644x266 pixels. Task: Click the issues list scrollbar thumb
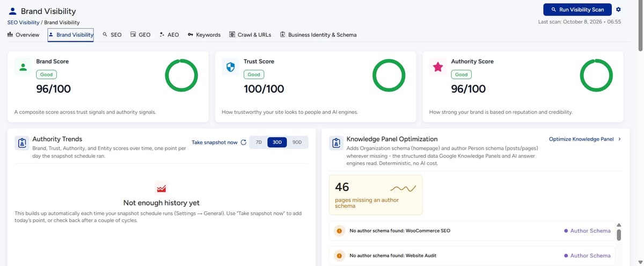618,235
